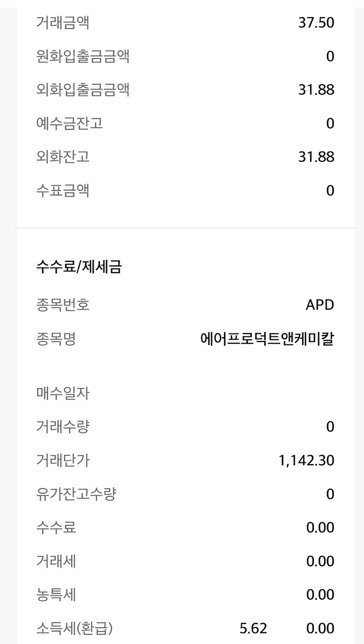This screenshot has width=364, height=644.
Task: Tap the 수표금액 row label
Action: click(63, 191)
